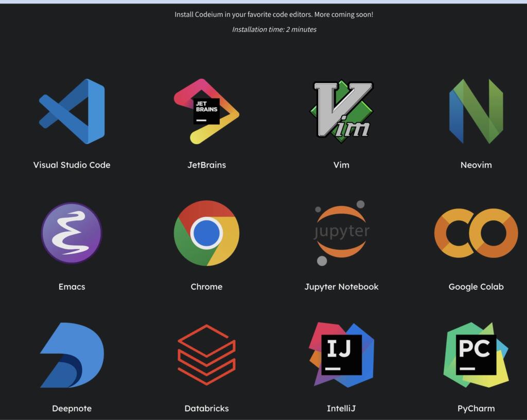Open the JetBrains installer icon
This screenshot has height=420, width=527.
click(x=206, y=111)
